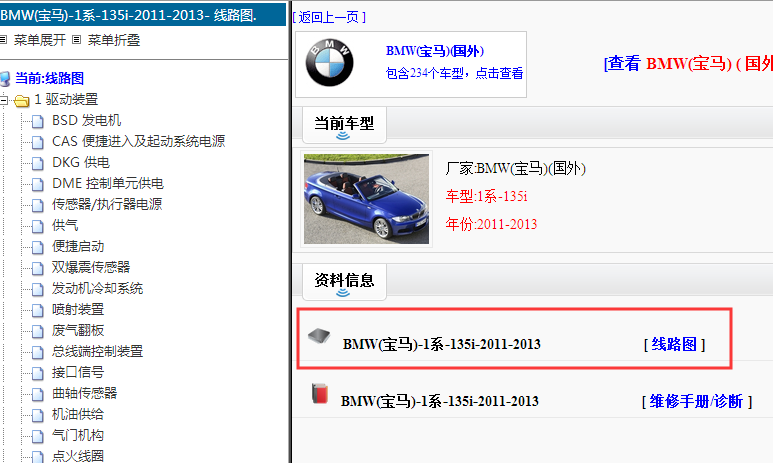Click the document icon beside 点火线圈
The height and width of the screenshot is (463, 773).
[x=37, y=456]
